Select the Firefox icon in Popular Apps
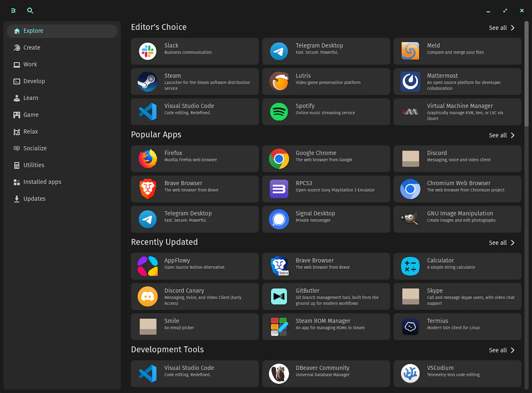 [x=148, y=159]
